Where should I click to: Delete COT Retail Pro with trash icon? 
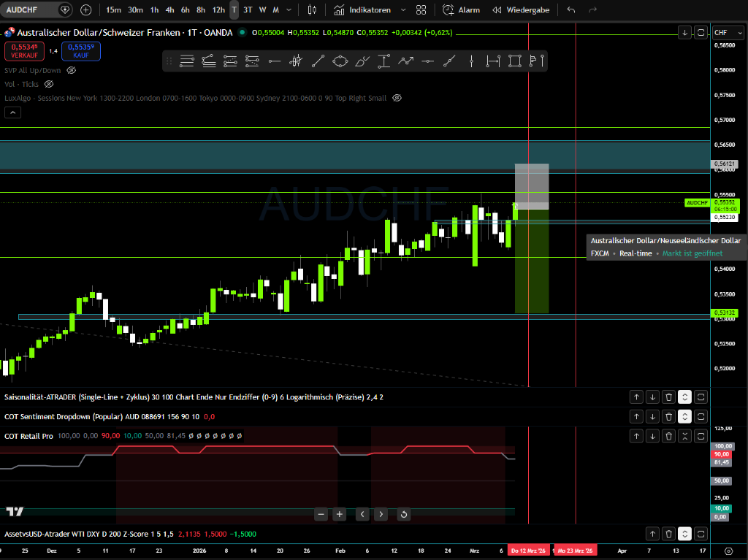click(668, 436)
